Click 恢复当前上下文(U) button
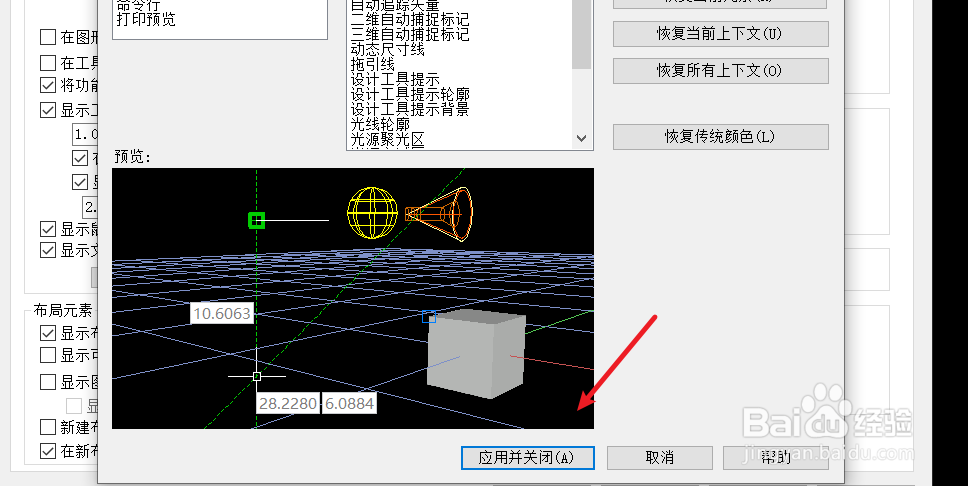Image resolution: width=968 pixels, height=486 pixels. coord(720,33)
